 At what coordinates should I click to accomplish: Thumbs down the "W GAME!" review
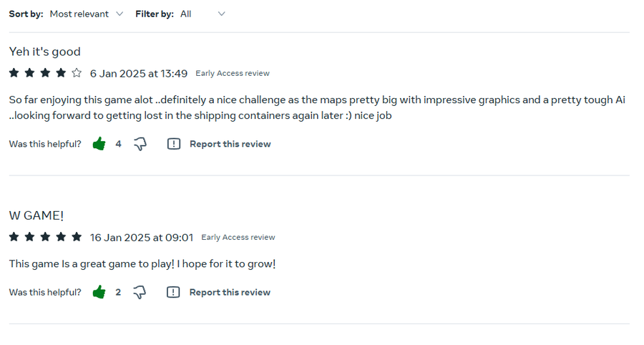[140, 292]
